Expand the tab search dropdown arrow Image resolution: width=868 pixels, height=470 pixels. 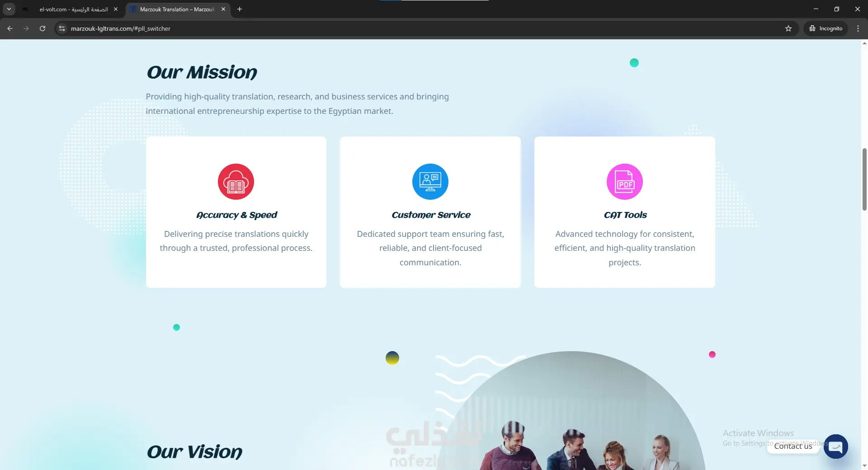[x=9, y=9]
